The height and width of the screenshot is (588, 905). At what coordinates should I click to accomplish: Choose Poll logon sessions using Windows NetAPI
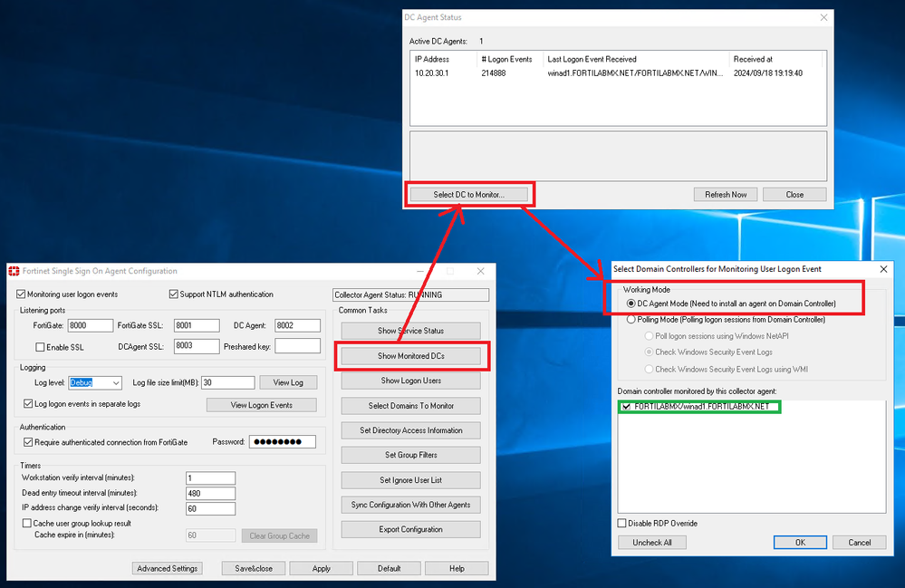(x=649, y=336)
